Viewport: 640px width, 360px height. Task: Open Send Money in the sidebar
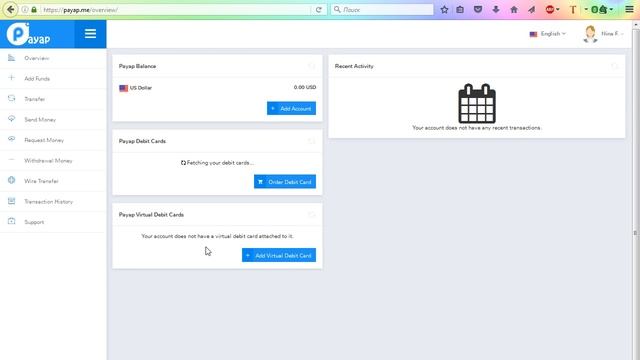click(x=53, y=120)
